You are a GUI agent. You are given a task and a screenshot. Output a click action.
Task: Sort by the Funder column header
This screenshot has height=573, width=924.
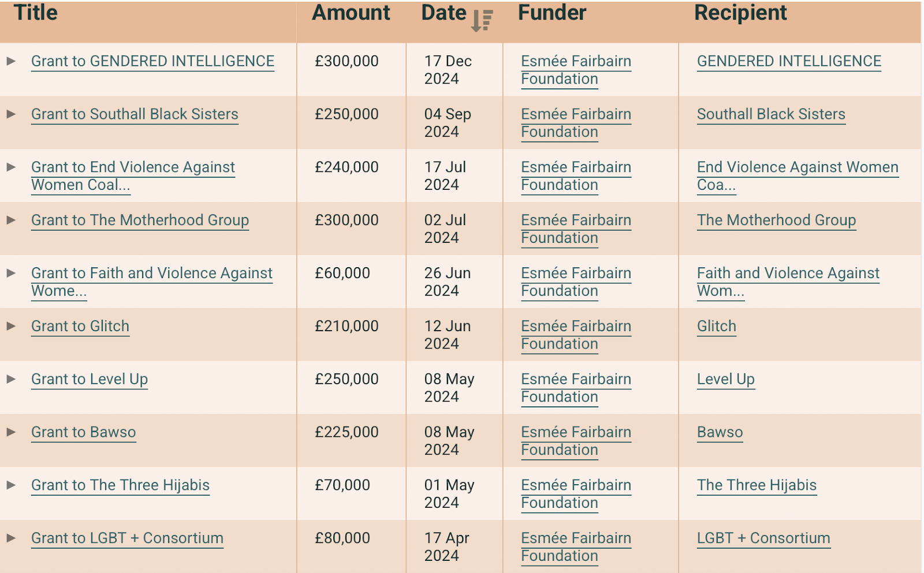click(552, 13)
